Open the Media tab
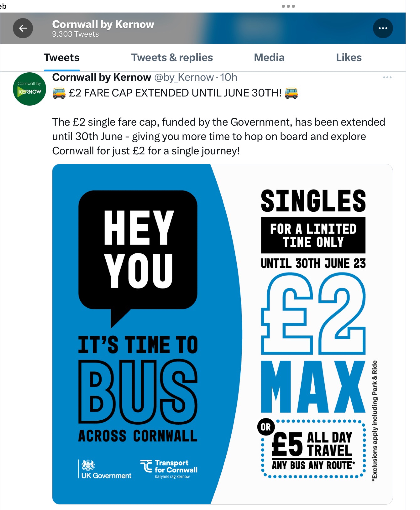This screenshot has height=510, width=420. (x=269, y=58)
